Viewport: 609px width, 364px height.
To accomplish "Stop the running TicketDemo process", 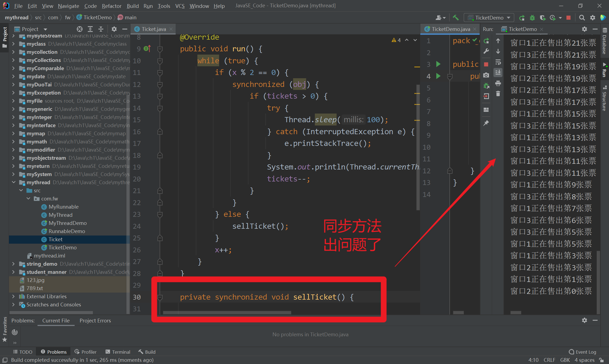I will (x=568, y=18).
